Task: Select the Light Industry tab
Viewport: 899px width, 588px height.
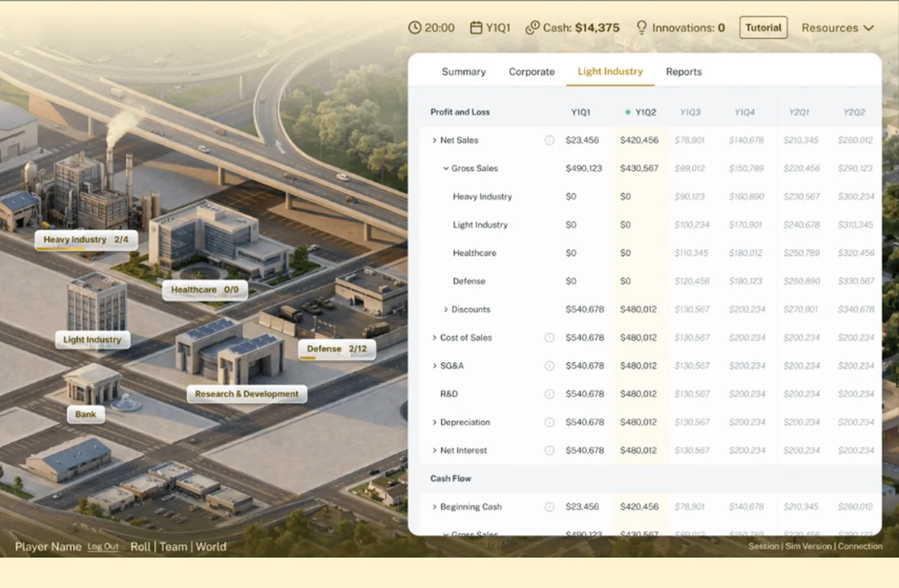Action: (x=610, y=71)
